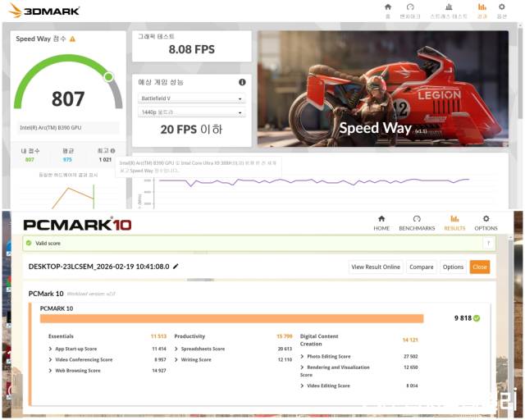Click the Speed Way score warning icon
The image size is (525, 420).
tap(72, 39)
